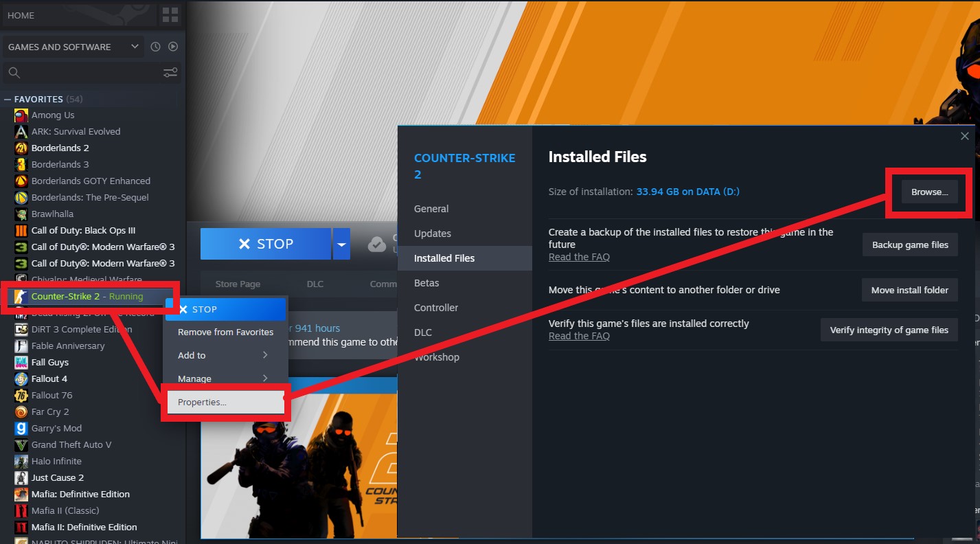Click STOP in the context menu

pyautogui.click(x=225, y=309)
